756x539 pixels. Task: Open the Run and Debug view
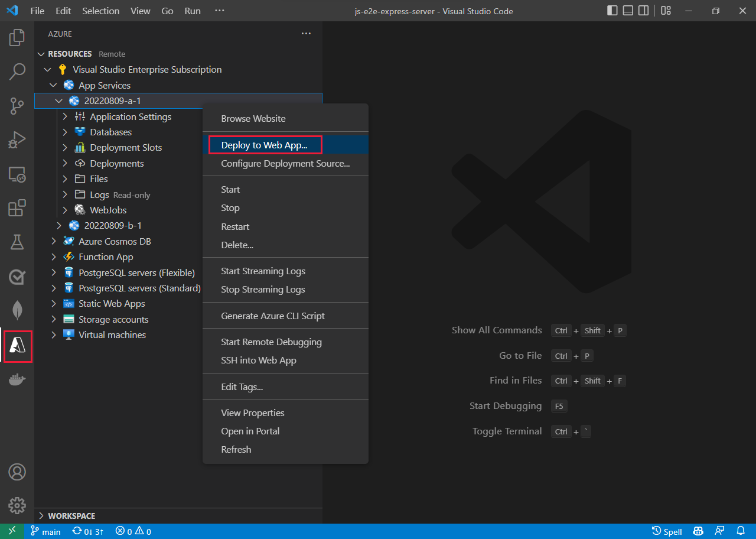pyautogui.click(x=17, y=140)
